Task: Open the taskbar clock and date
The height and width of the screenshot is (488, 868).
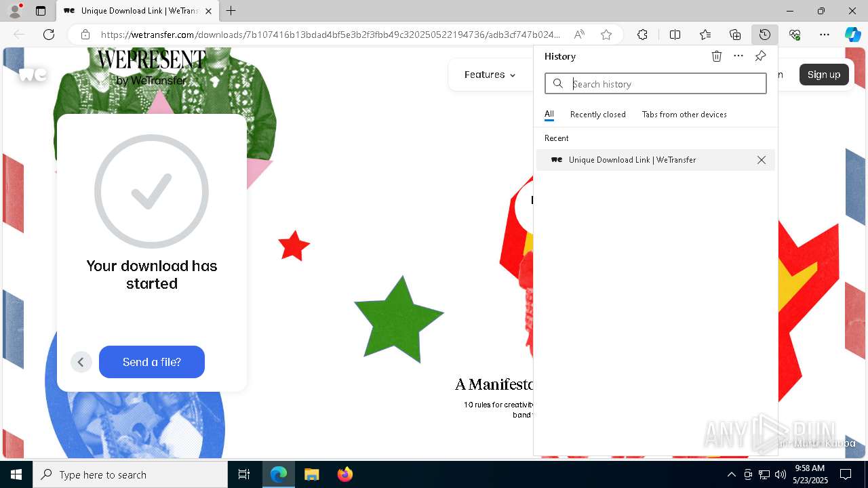Action: [x=810, y=474]
